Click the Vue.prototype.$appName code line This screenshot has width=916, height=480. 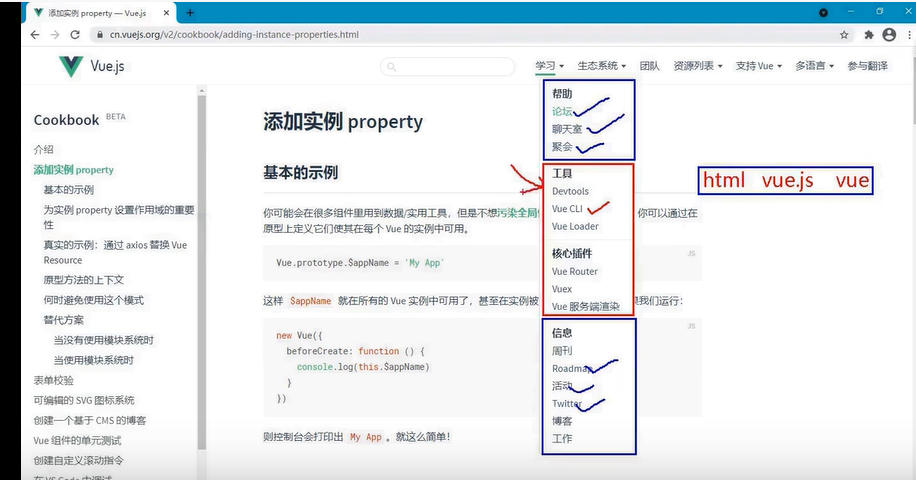point(360,263)
